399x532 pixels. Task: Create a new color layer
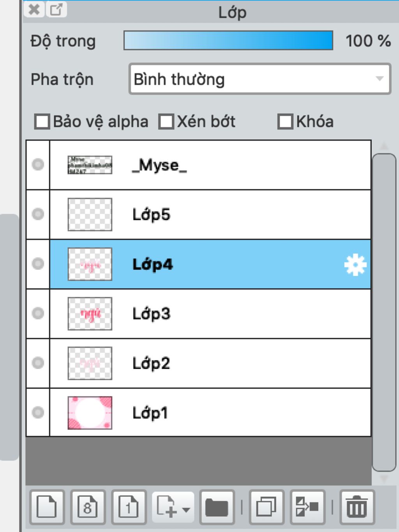click(x=47, y=507)
